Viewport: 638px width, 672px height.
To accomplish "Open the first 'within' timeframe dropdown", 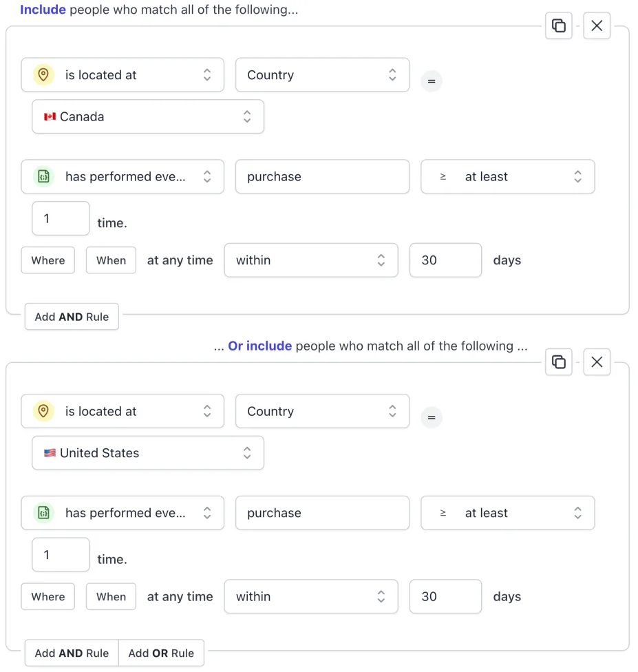I will pos(311,260).
